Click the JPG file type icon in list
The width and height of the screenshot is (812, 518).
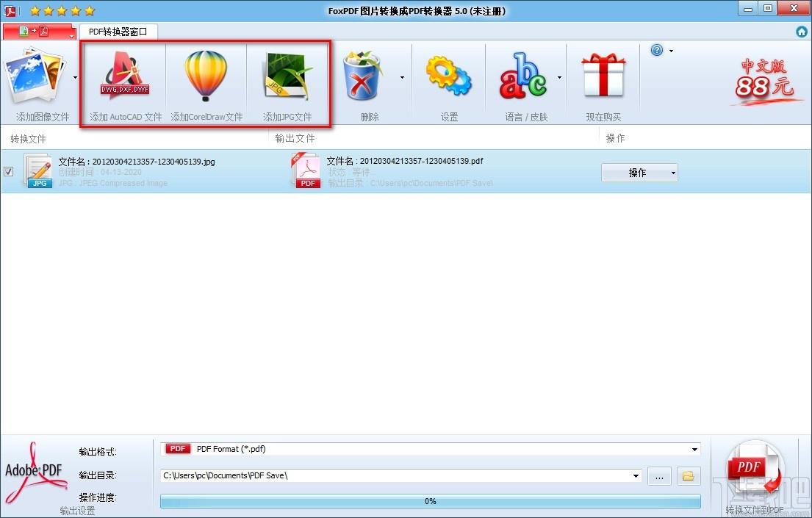[37, 170]
